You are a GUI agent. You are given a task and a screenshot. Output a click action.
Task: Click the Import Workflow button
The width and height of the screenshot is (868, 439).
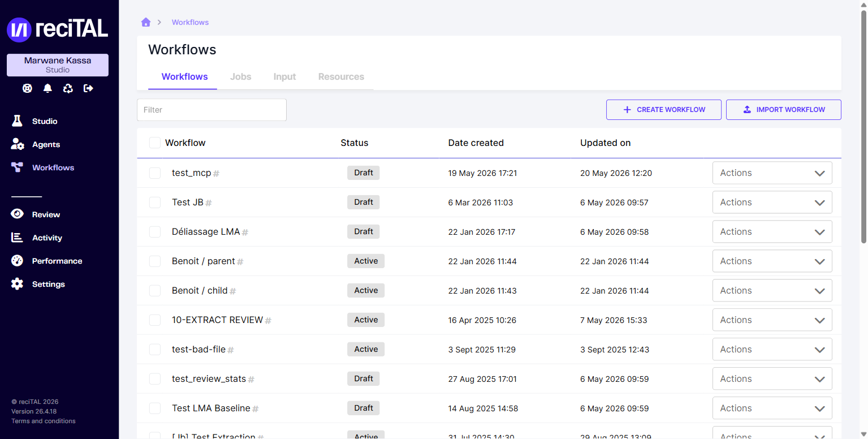(784, 110)
